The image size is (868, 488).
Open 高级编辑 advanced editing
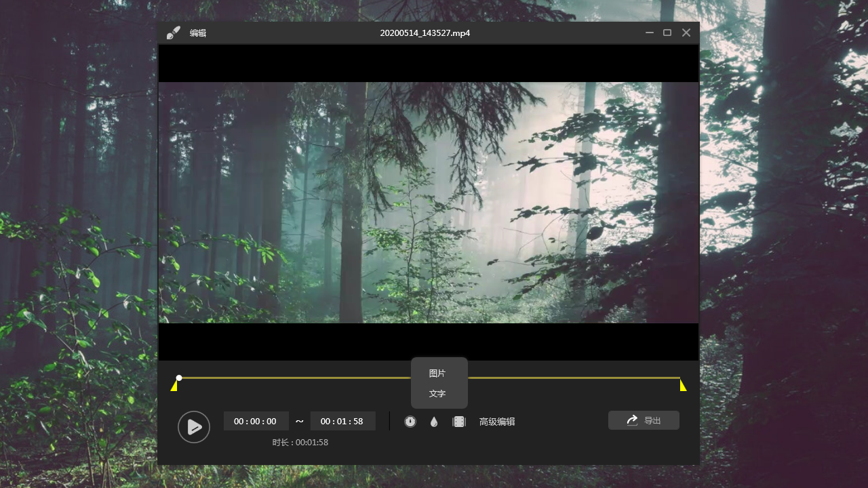pos(497,422)
